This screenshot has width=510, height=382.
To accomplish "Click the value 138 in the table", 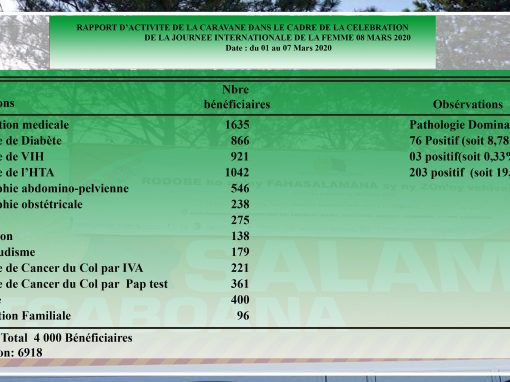I will 240,236.
